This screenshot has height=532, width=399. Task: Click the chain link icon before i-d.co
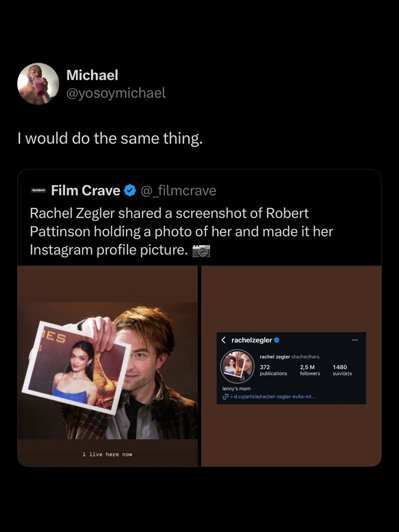tap(225, 397)
